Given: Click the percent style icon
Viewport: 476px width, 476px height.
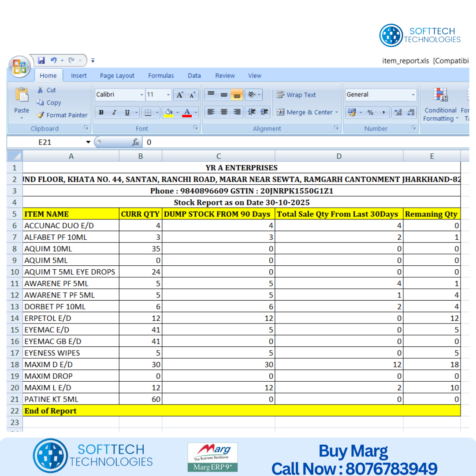Looking at the screenshot, I should coord(370,112).
